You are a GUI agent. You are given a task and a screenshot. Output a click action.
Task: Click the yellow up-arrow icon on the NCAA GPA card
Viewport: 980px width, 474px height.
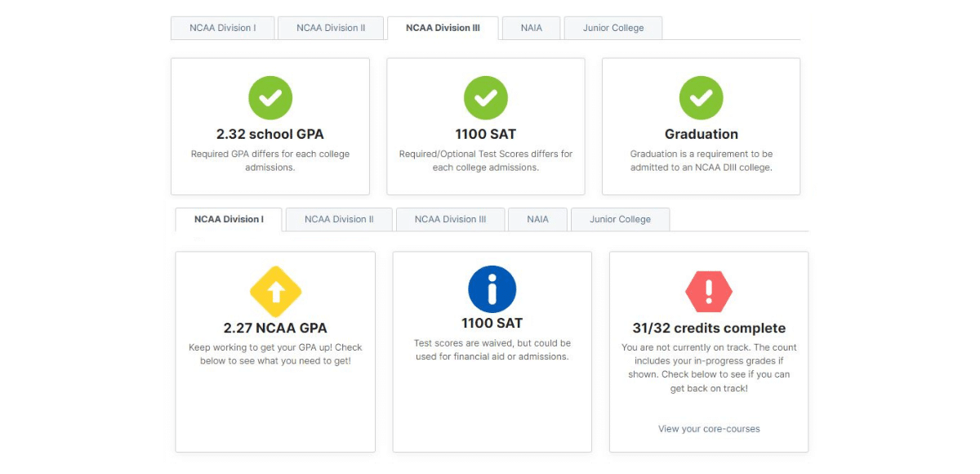[275, 291]
